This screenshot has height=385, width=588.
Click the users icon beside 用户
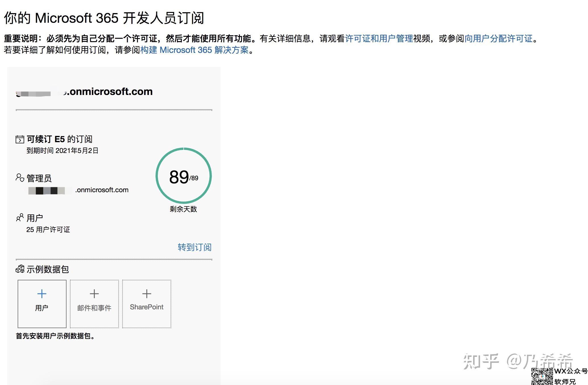coord(20,218)
